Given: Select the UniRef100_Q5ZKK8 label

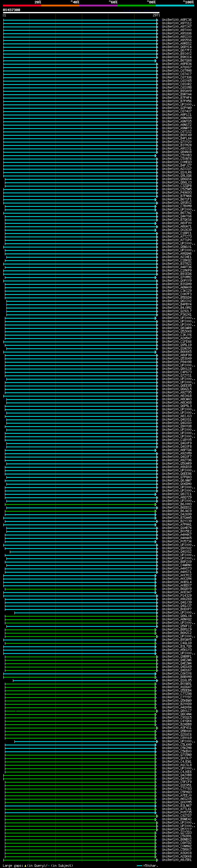Looking at the screenshot, I should [177, 331].
